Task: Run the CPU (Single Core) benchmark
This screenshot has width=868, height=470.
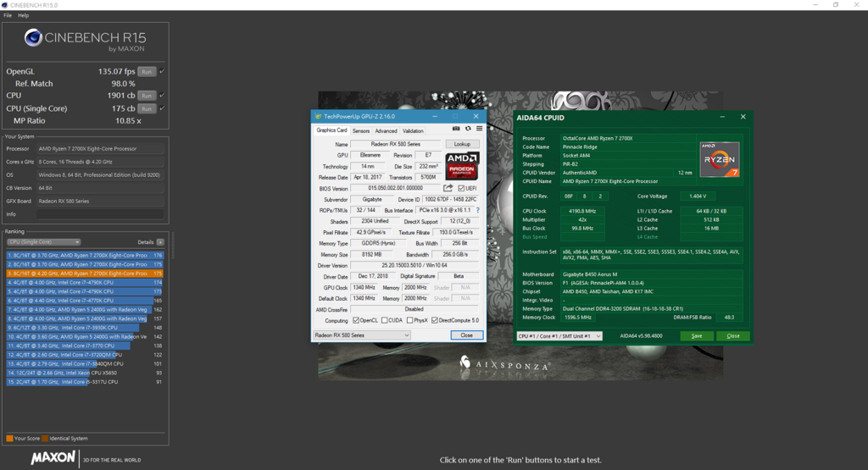Action: point(147,109)
